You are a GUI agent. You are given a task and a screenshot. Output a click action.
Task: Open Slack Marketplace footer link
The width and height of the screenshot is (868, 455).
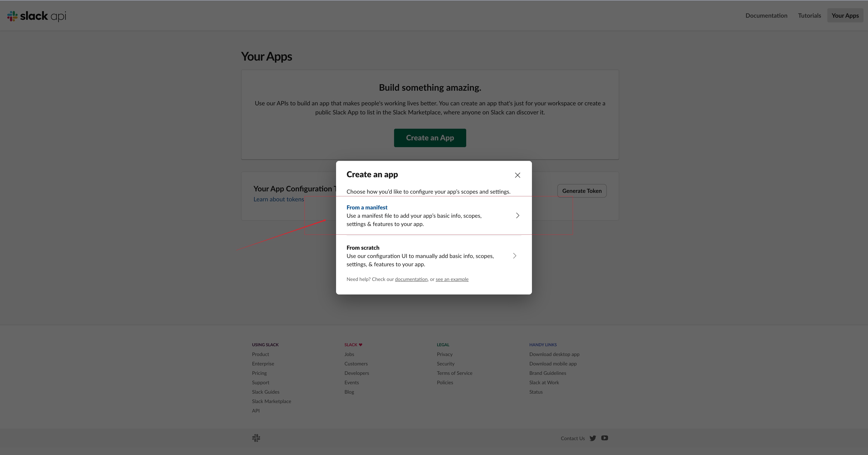[272, 402]
